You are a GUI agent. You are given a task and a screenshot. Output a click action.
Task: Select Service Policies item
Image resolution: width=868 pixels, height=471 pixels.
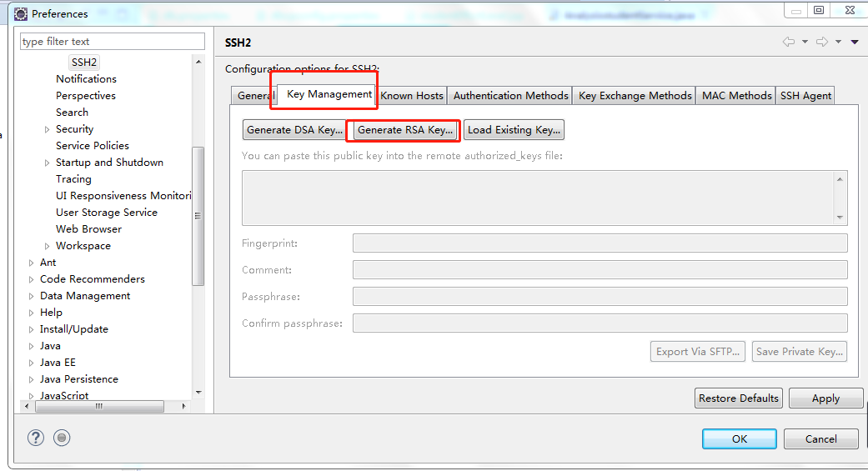point(92,145)
